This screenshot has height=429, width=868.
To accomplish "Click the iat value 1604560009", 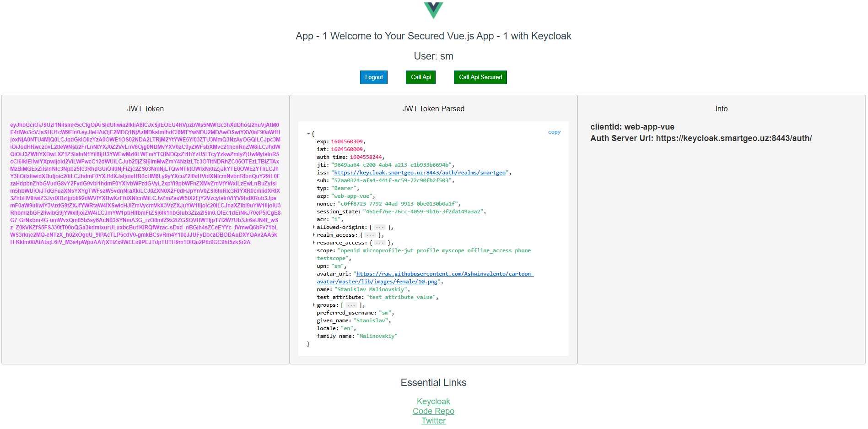I will coord(347,149).
